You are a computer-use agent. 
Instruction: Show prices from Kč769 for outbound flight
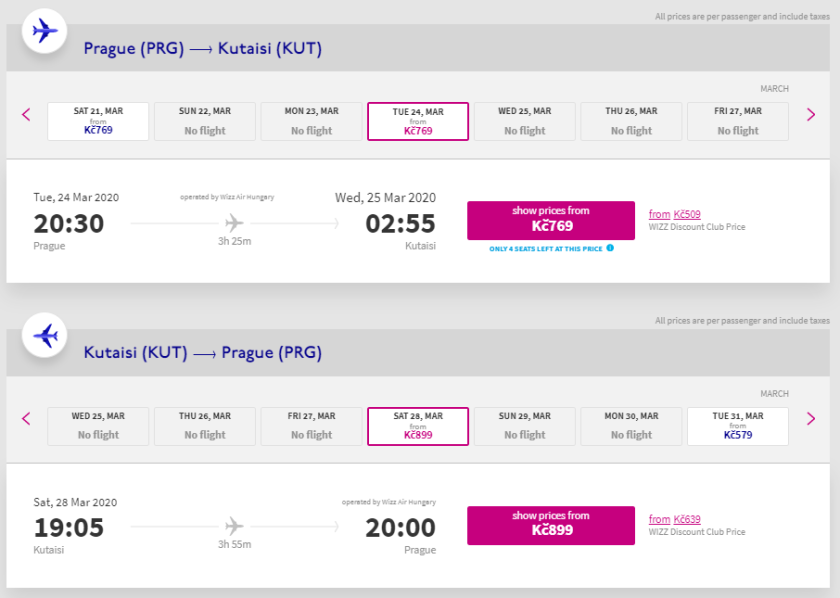pos(550,220)
